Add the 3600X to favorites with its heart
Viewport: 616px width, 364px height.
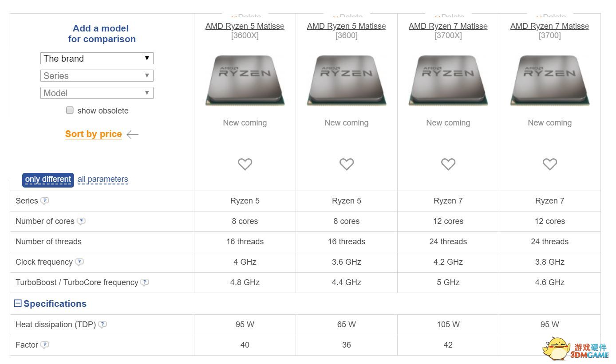pyautogui.click(x=245, y=164)
